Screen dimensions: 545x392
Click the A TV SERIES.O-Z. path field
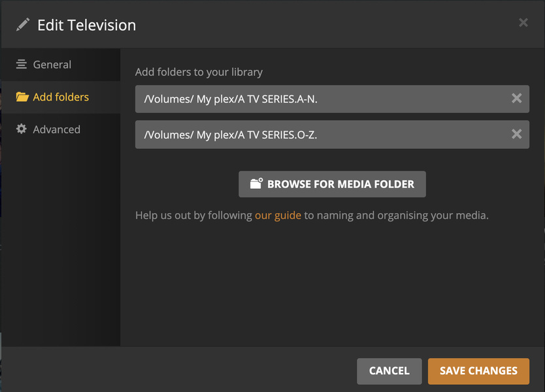click(320, 135)
